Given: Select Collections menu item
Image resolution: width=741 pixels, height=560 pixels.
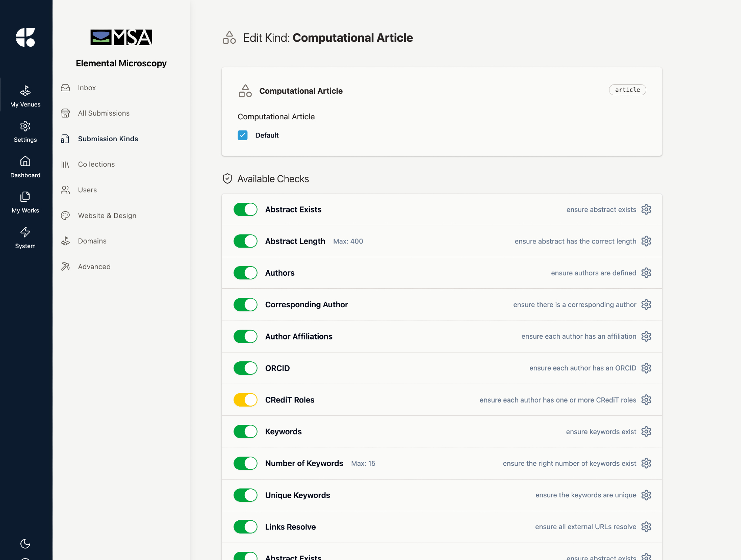Looking at the screenshot, I should pos(96,164).
